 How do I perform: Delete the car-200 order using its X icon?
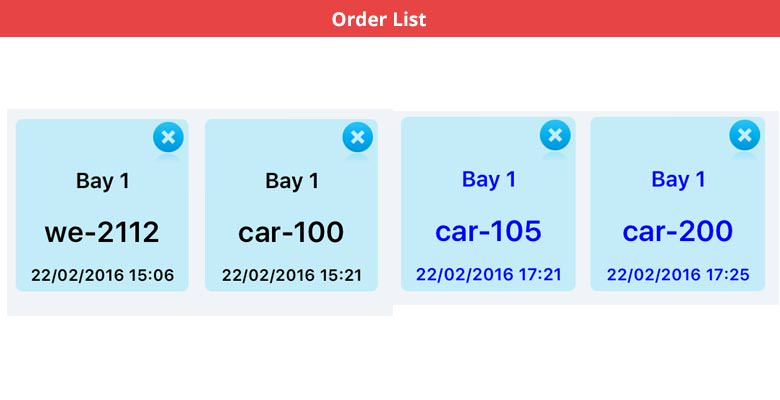click(744, 135)
